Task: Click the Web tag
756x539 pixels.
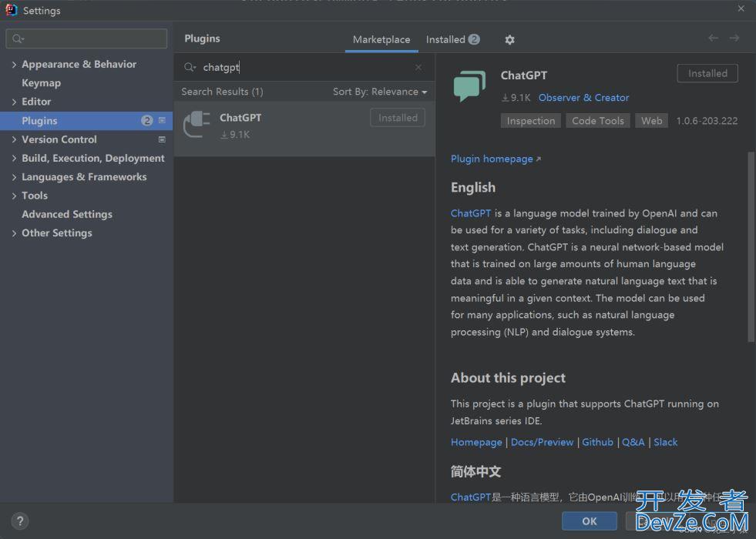Action: click(651, 121)
